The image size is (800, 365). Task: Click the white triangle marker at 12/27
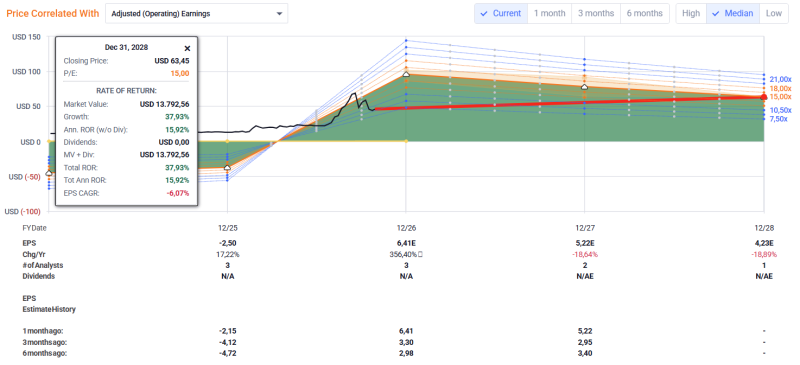click(x=585, y=87)
